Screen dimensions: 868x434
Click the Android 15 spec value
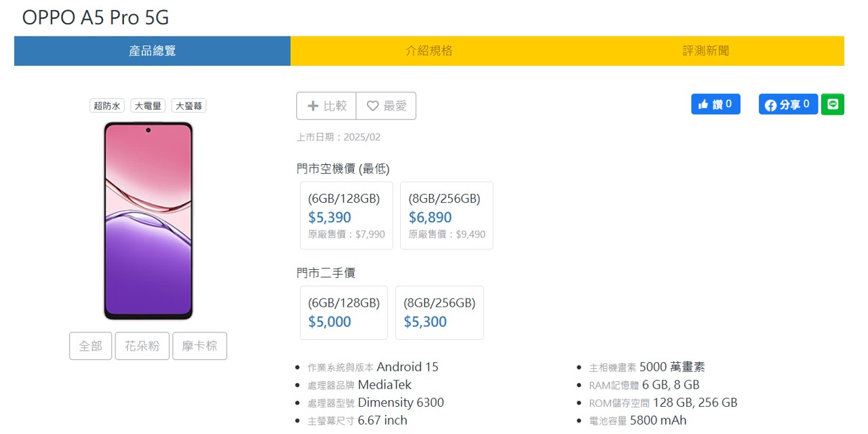[x=408, y=367]
